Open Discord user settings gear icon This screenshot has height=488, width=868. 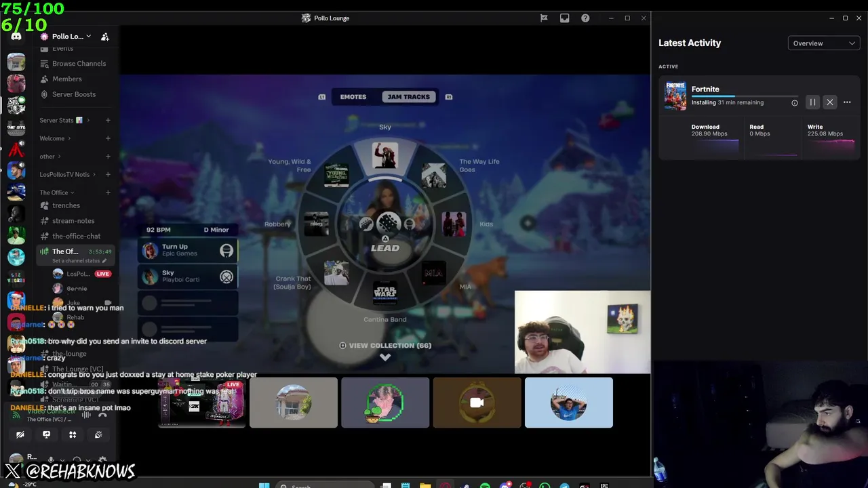(102, 460)
